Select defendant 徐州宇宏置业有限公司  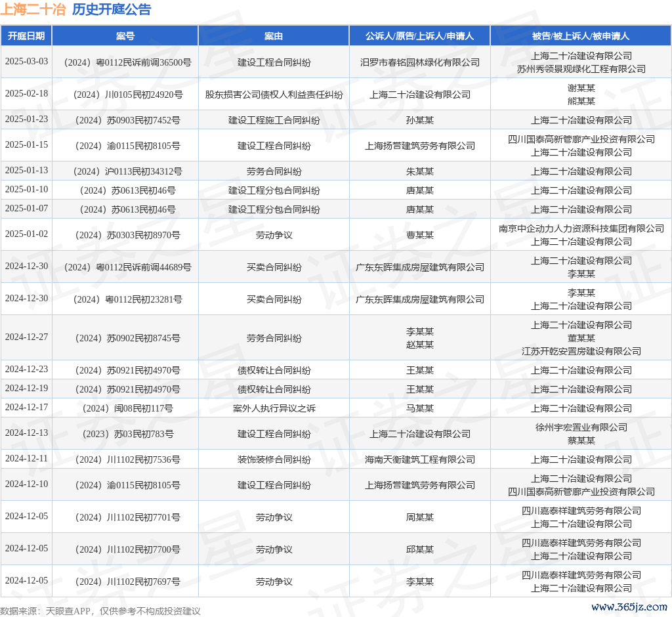tap(581, 427)
